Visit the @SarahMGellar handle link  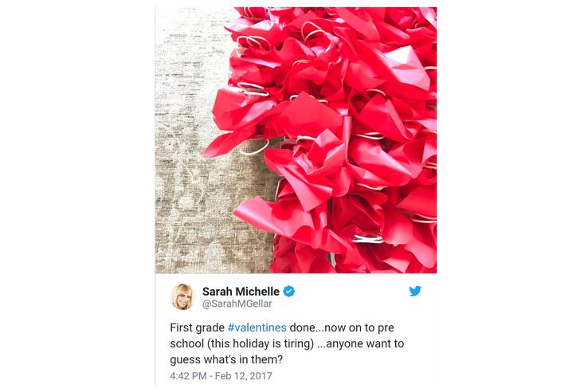tap(237, 304)
